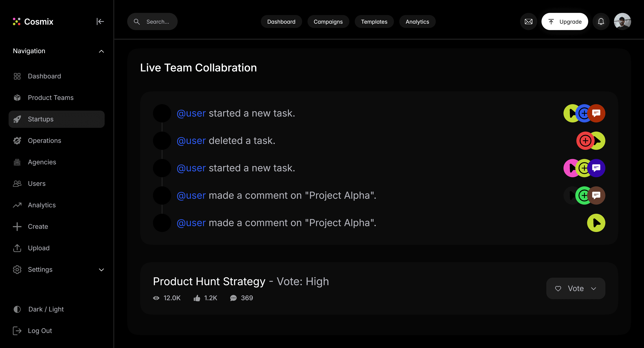Expand the Settings submenu
This screenshot has height=348, width=644.
[101, 270]
